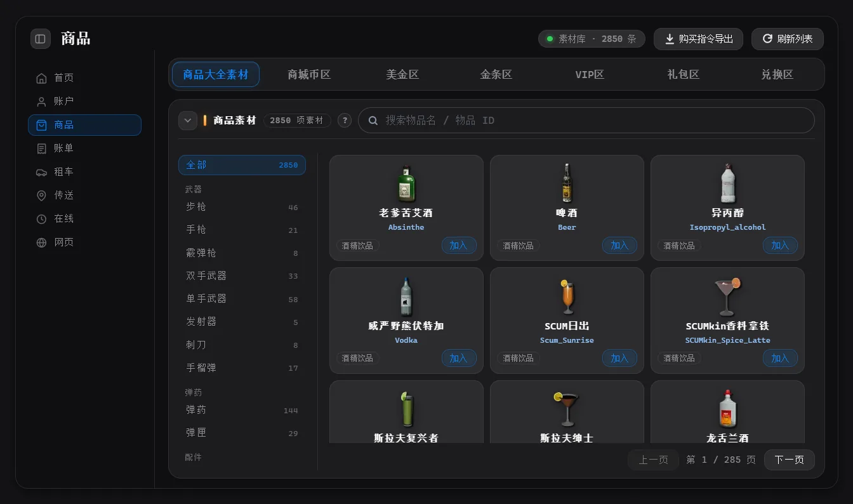
Task: Add Absinthe with 加入 button
Action: tap(459, 245)
